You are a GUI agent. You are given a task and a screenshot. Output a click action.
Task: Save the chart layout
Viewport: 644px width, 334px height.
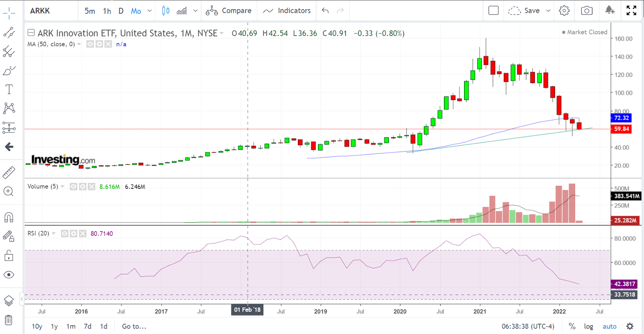pos(524,11)
